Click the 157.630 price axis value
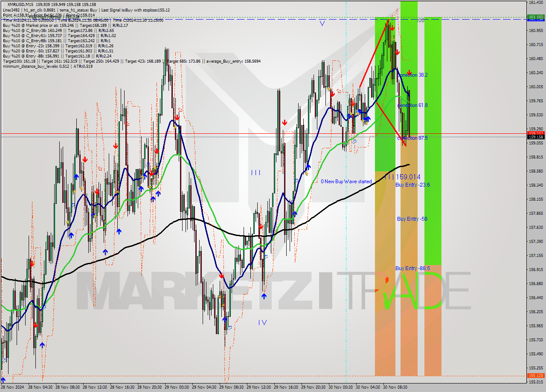Image resolution: width=546 pixels, height=392 pixels. tap(536, 228)
